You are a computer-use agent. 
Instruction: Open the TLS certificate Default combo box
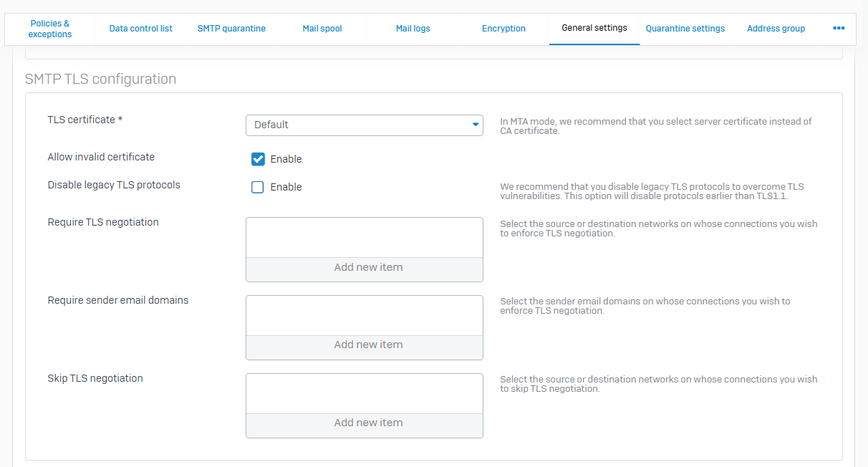pyautogui.click(x=358, y=125)
